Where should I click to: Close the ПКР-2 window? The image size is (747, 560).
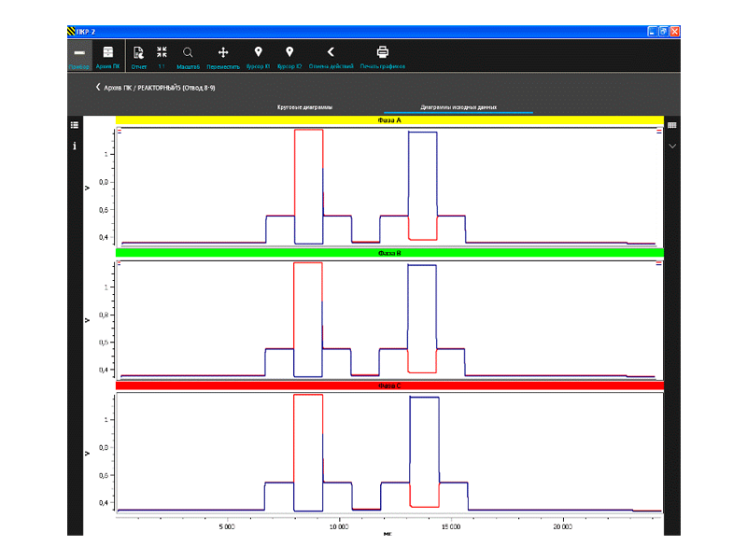tap(674, 32)
